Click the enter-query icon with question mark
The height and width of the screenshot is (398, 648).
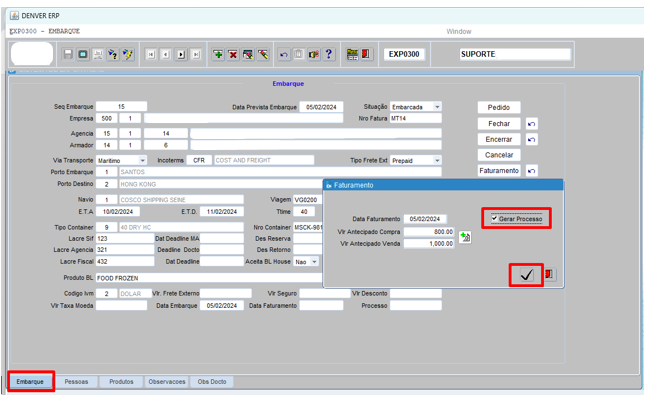coord(113,54)
